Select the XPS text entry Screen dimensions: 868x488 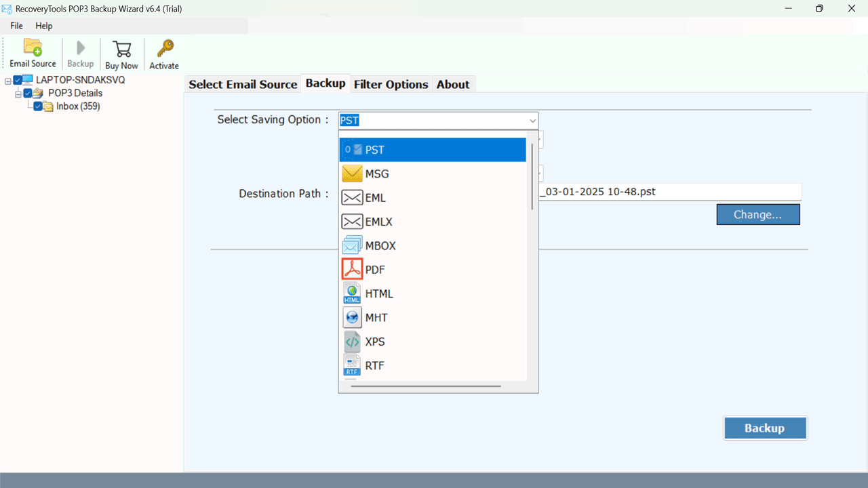(x=375, y=342)
